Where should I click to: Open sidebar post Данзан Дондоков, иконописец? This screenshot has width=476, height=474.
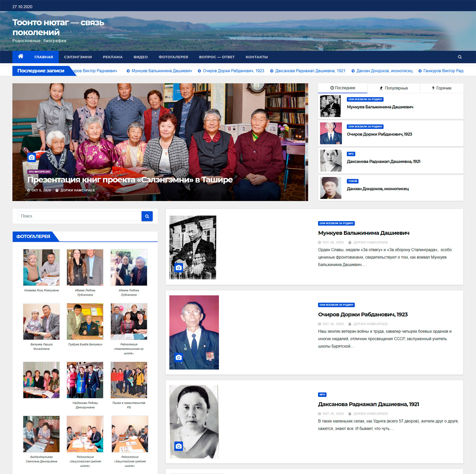tap(378, 189)
